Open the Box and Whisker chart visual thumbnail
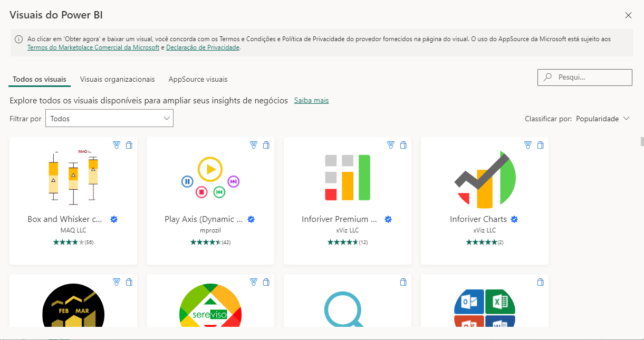 pyautogui.click(x=73, y=178)
